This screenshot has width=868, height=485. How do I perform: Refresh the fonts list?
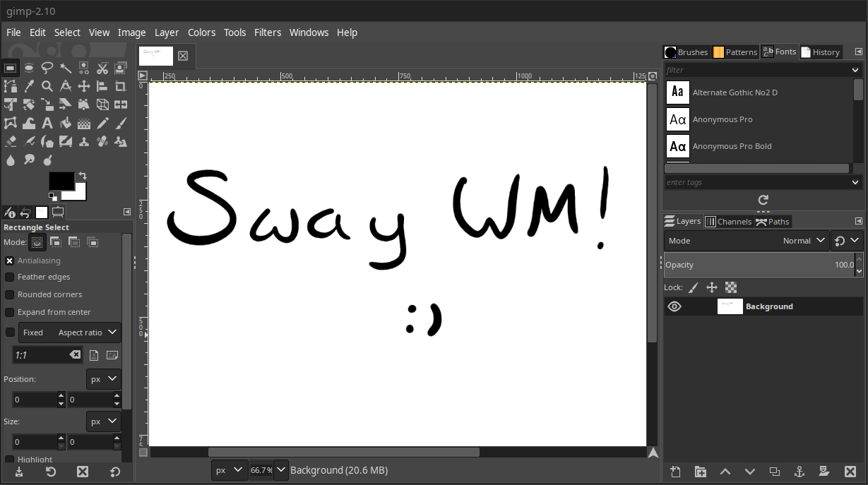pyautogui.click(x=763, y=200)
